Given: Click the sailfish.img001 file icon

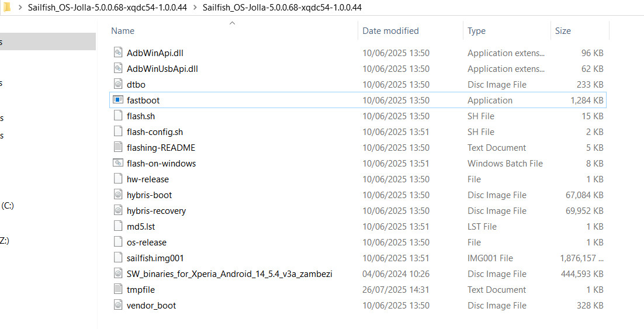Looking at the screenshot, I should point(117,258).
